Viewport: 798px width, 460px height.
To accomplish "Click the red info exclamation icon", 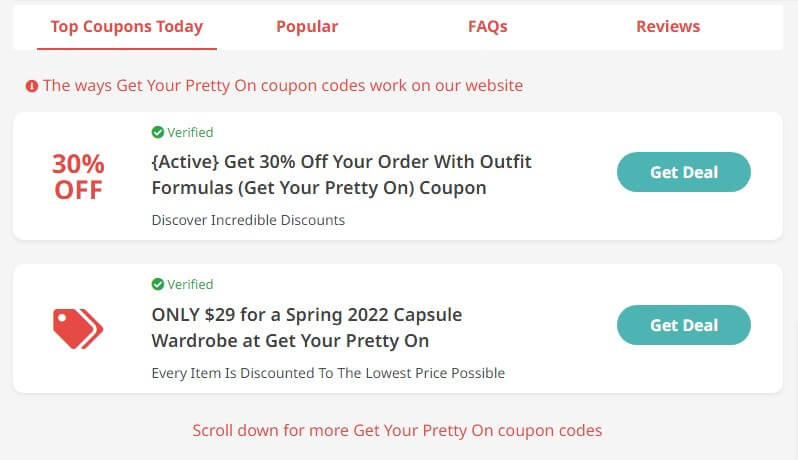I will coord(32,86).
